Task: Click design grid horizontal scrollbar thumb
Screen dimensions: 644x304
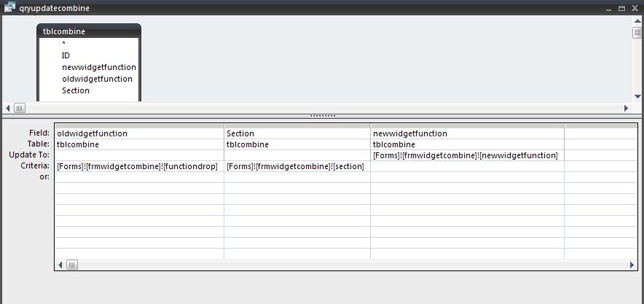Action: click(72, 265)
